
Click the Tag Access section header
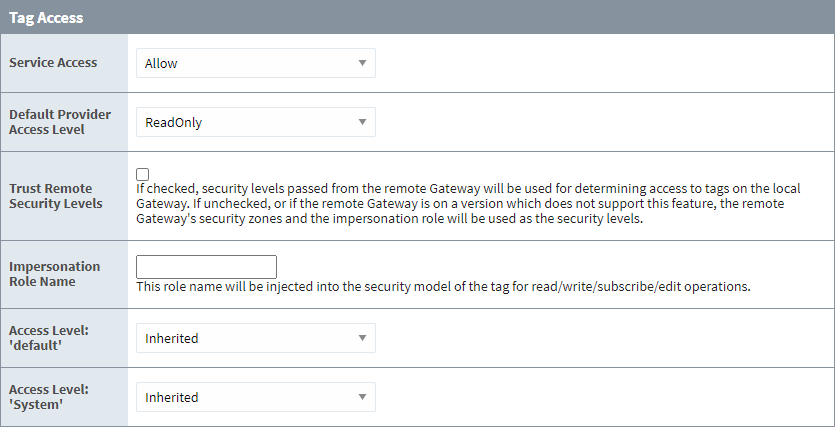tap(46, 18)
